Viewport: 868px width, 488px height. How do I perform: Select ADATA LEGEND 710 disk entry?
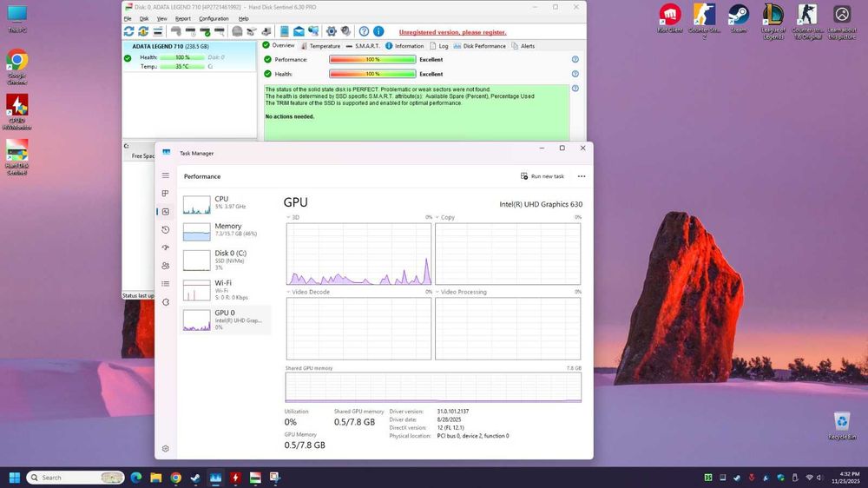[x=190, y=56]
